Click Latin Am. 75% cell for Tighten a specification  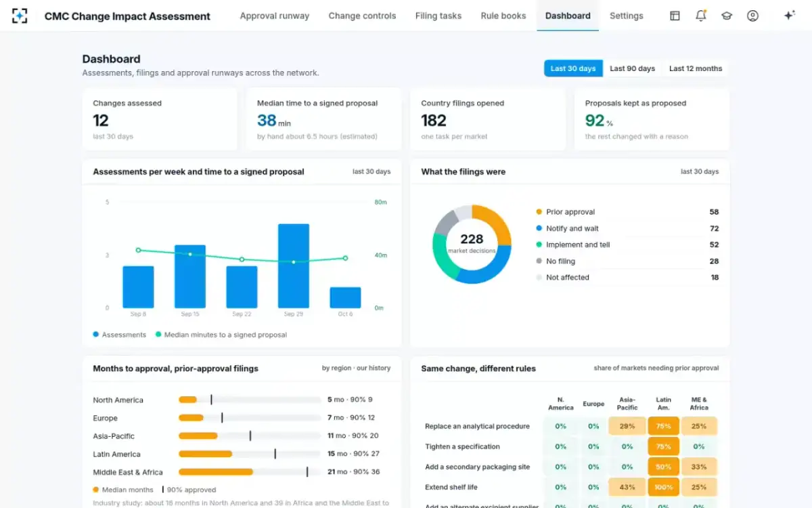pos(663,446)
